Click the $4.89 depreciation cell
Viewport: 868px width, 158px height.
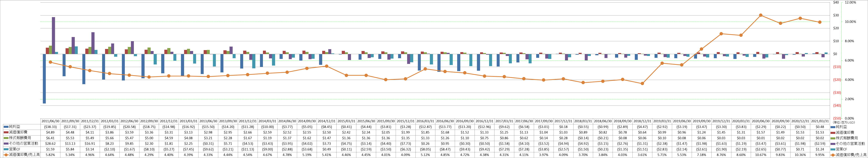[x=50, y=132]
